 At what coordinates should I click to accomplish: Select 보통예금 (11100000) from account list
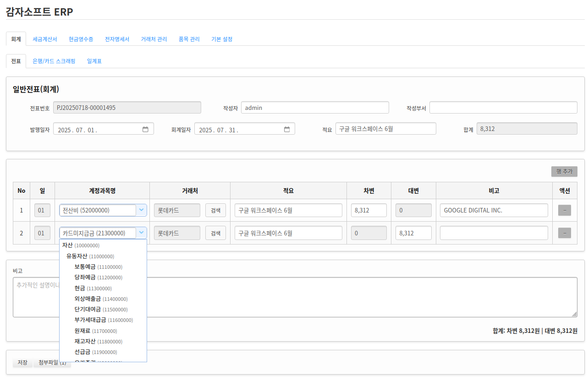tap(99, 267)
